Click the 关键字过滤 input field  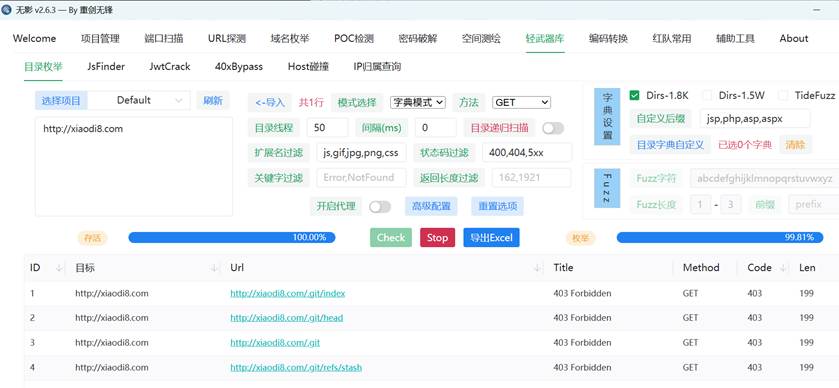click(361, 178)
